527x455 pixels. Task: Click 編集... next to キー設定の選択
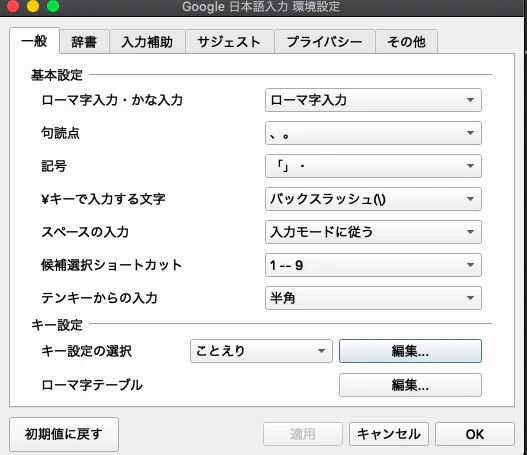(x=410, y=351)
